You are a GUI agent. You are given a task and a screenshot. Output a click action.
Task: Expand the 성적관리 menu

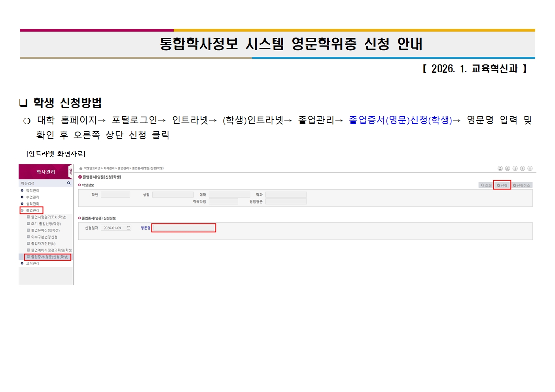pyautogui.click(x=32, y=204)
